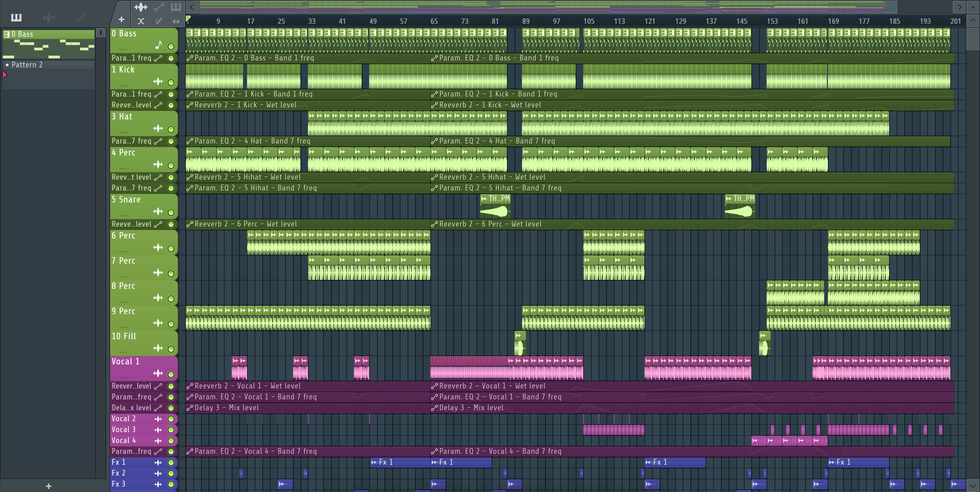Toggle the Vocal 3 track mute light
This screenshot has width=980, height=492.
171,430
